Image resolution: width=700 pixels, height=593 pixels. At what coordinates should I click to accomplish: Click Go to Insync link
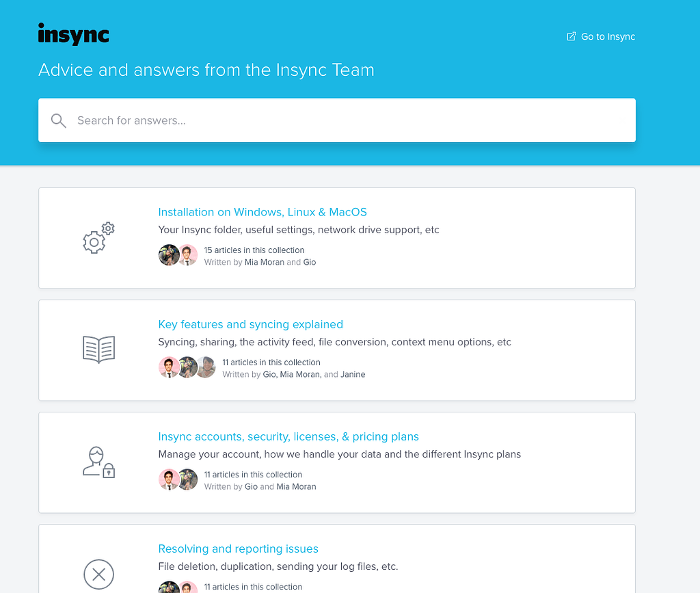point(607,36)
